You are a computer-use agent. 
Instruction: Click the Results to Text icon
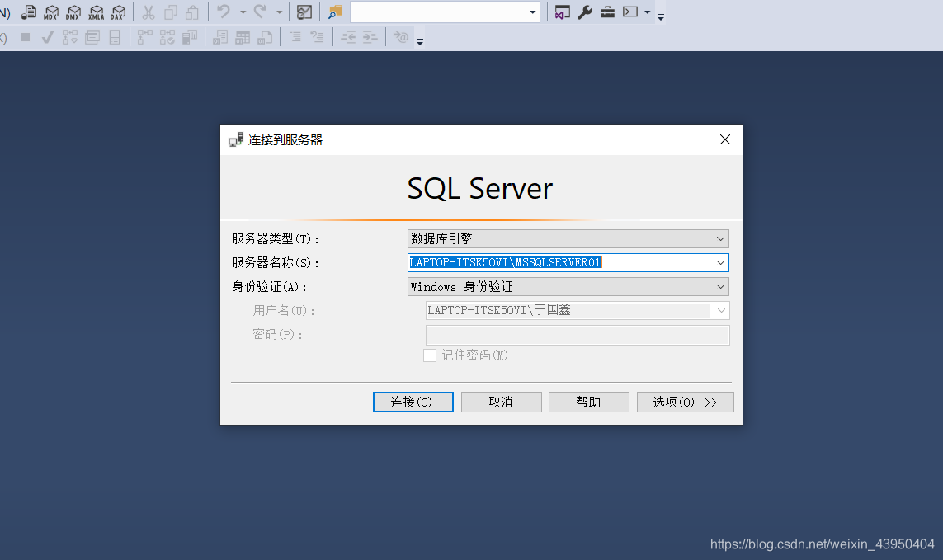(220, 37)
